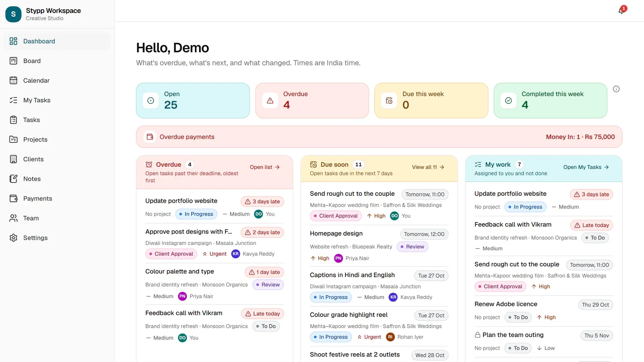Click the Overdue payments wallet icon
644x362 pixels.
[150, 137]
